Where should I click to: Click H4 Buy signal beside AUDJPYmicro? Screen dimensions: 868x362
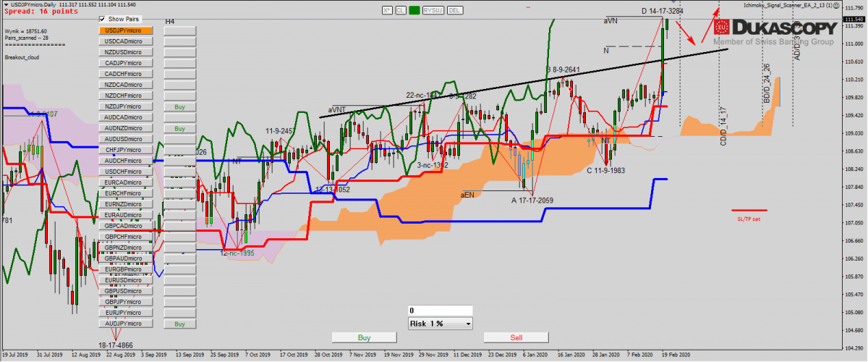180,324
